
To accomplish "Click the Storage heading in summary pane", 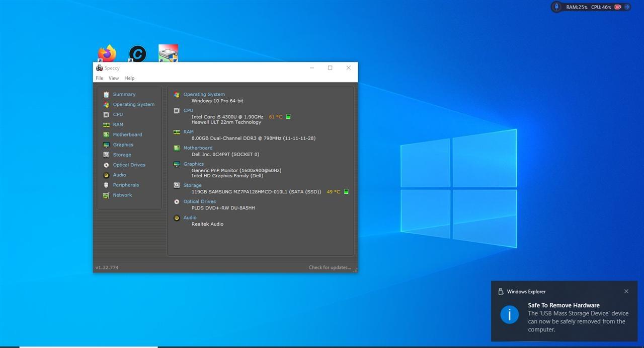I will [x=192, y=185].
